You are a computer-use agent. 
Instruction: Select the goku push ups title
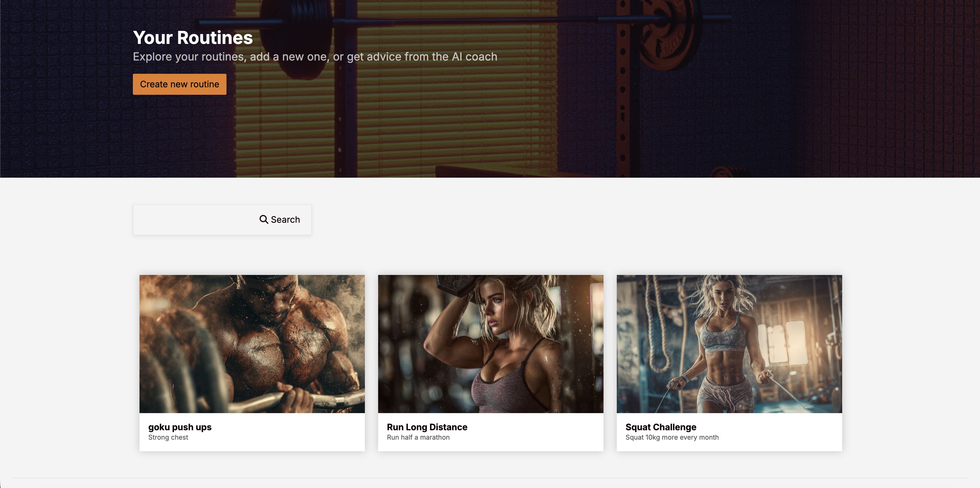coord(180,427)
